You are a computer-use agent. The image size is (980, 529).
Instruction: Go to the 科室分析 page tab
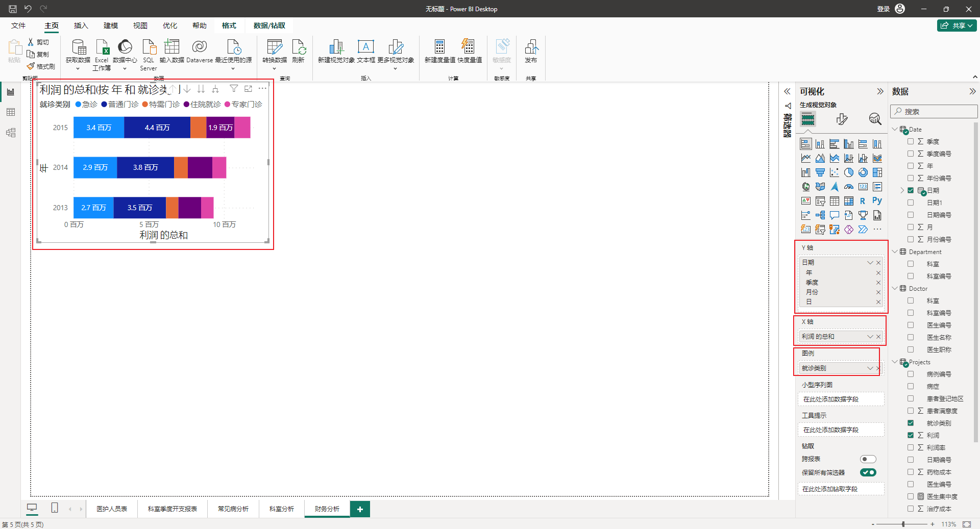pyautogui.click(x=282, y=509)
